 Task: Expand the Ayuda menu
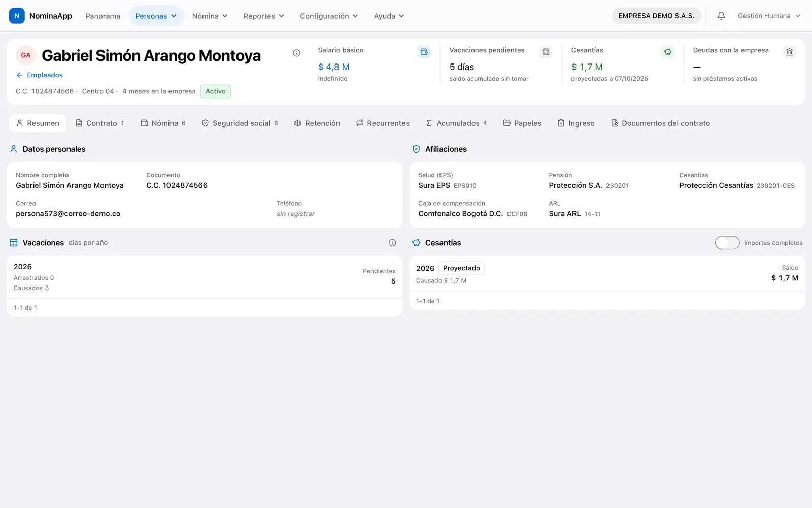click(389, 16)
